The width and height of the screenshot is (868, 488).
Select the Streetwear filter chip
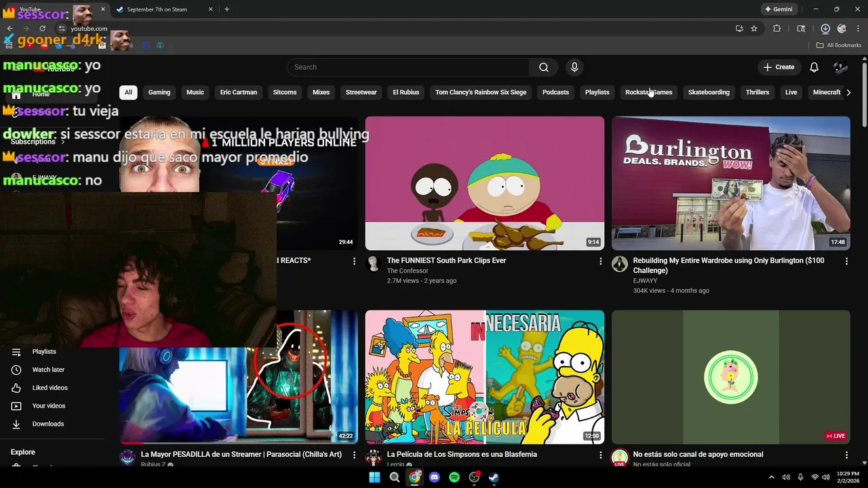[361, 92]
